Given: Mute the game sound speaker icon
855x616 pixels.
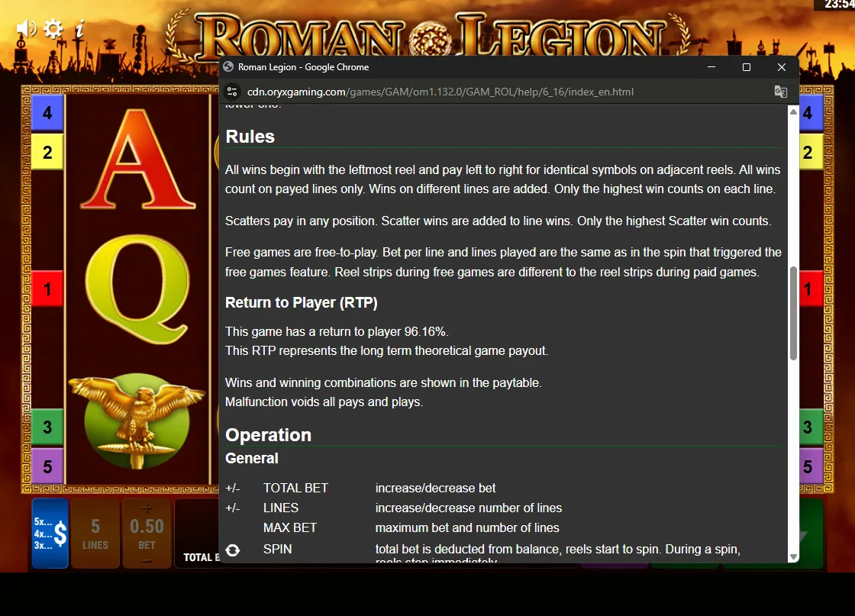Looking at the screenshot, I should 25,29.
